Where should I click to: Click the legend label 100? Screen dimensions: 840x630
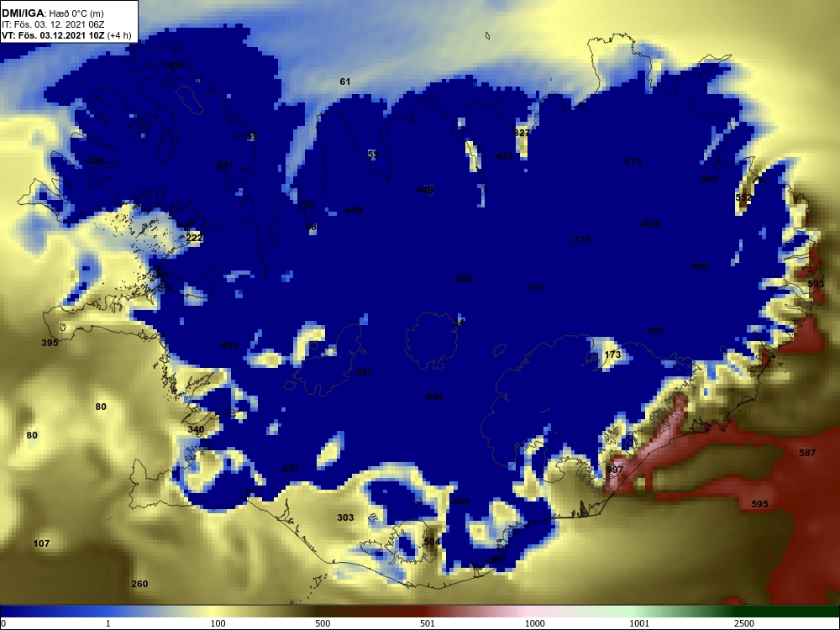[x=218, y=623]
